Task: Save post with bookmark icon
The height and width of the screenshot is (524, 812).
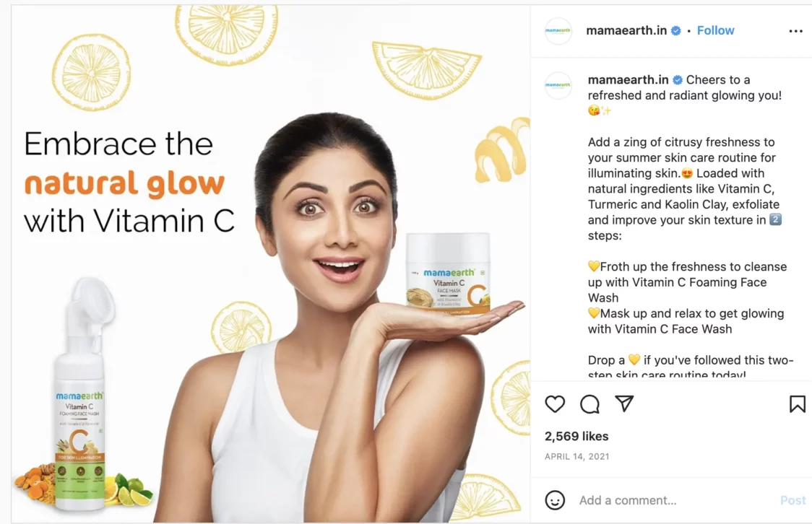Action: [x=797, y=404]
